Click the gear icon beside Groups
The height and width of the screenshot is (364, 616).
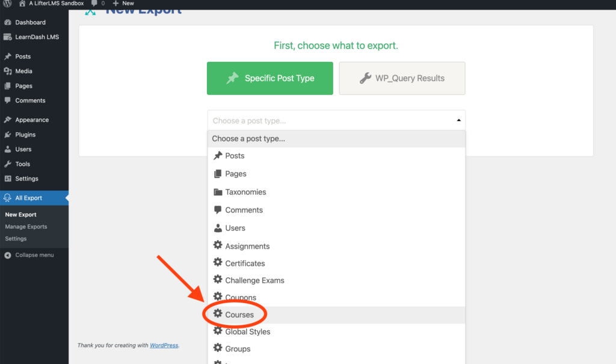coord(218,348)
